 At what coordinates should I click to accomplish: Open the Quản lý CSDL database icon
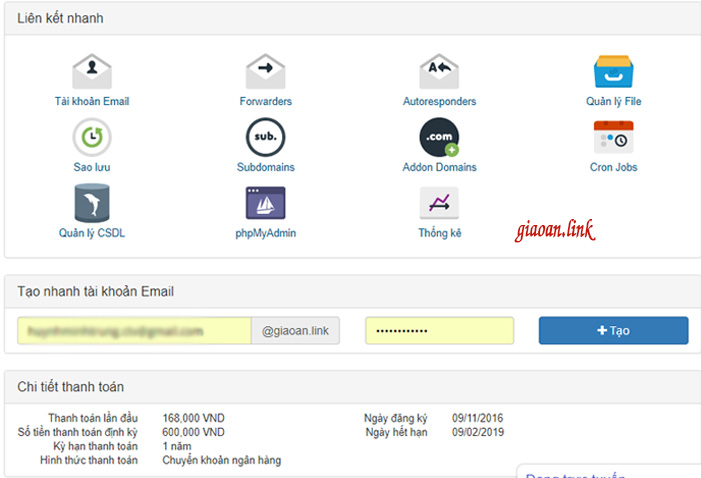91,203
